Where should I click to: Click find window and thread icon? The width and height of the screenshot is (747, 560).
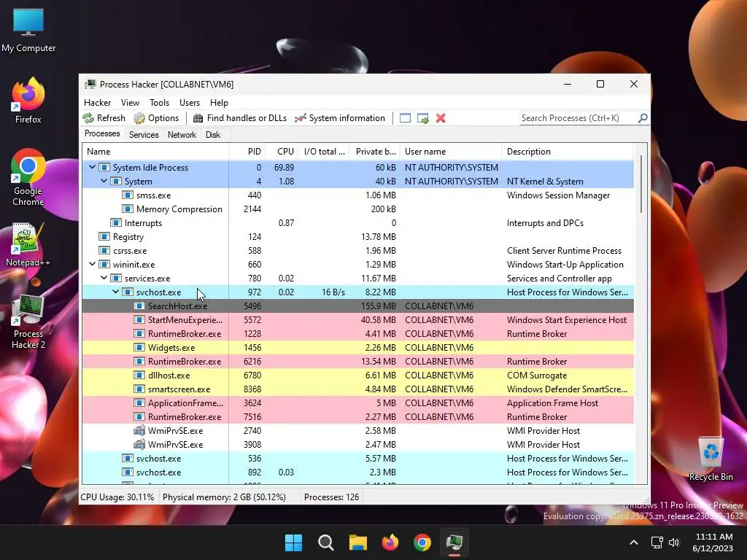tap(422, 118)
